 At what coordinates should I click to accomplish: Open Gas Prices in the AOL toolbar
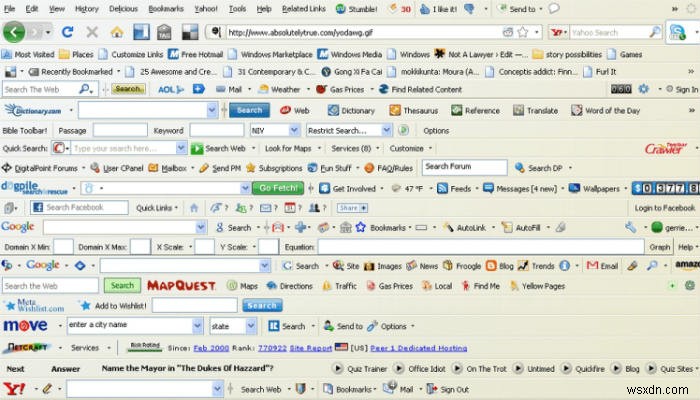point(340,89)
